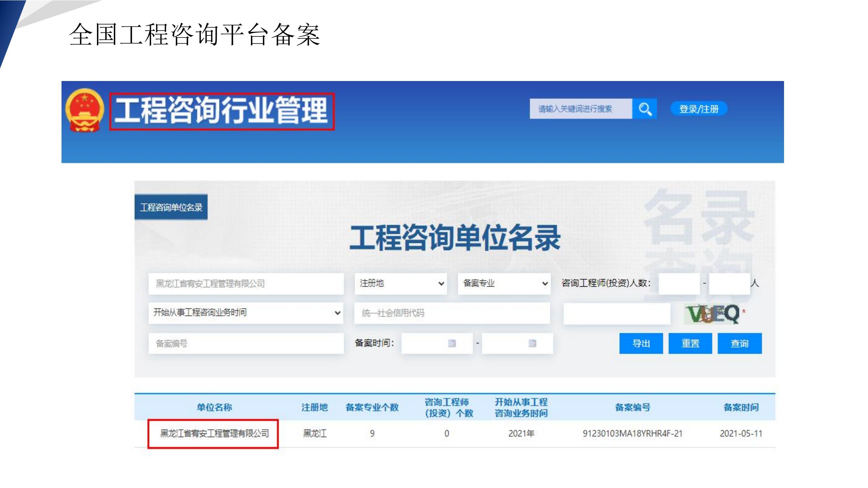Click the captcha code input field

point(617,314)
